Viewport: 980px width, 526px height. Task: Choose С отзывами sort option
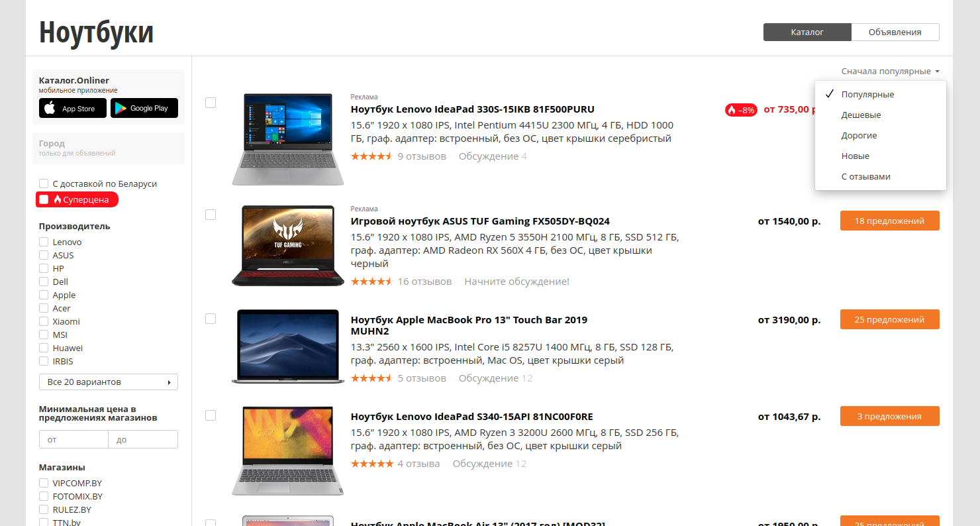click(881, 177)
